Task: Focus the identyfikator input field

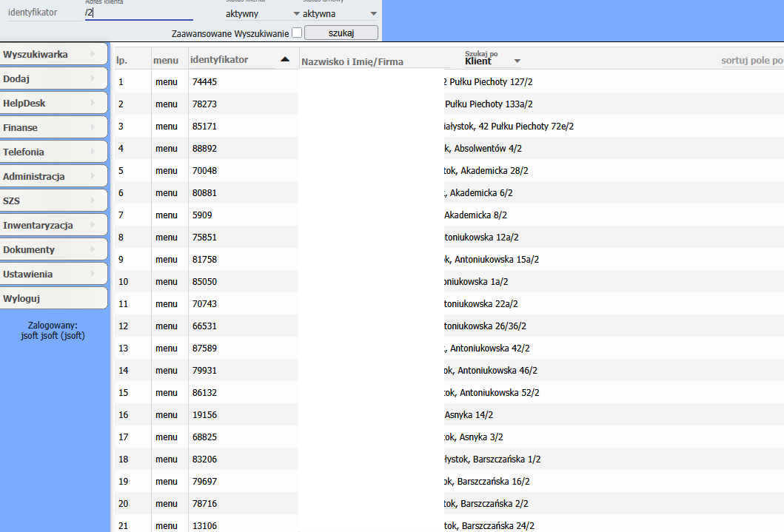Action: click(44, 13)
